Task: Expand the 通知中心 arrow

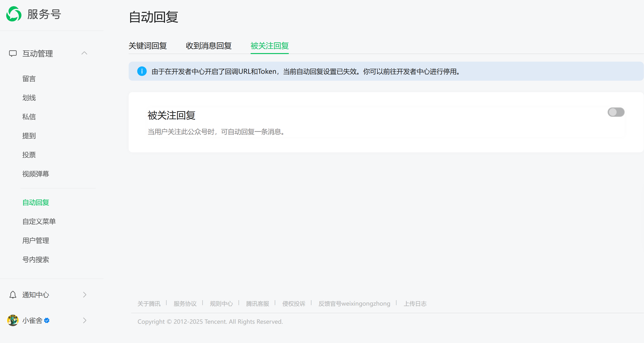Action: point(85,295)
